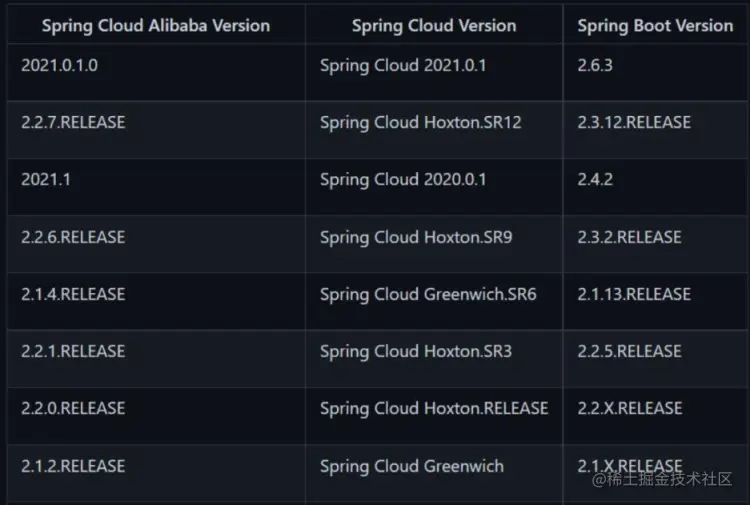This screenshot has width=750, height=505.
Task: Click the 2.4.2 Spring Boot version
Action: point(595,179)
